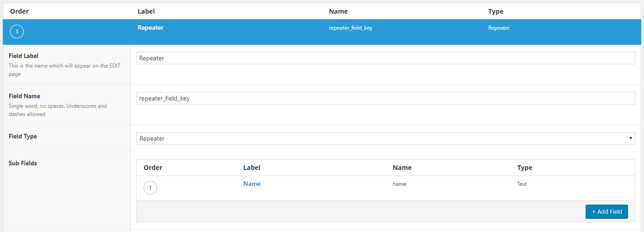
Task: Click the Sub Fields setting label
Action: tap(23, 163)
